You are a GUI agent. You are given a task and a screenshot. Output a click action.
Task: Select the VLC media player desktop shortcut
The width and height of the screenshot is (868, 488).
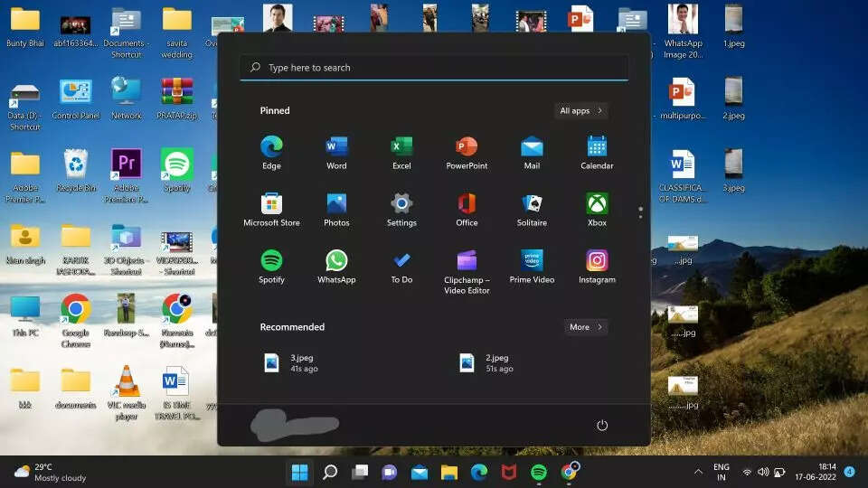click(127, 392)
